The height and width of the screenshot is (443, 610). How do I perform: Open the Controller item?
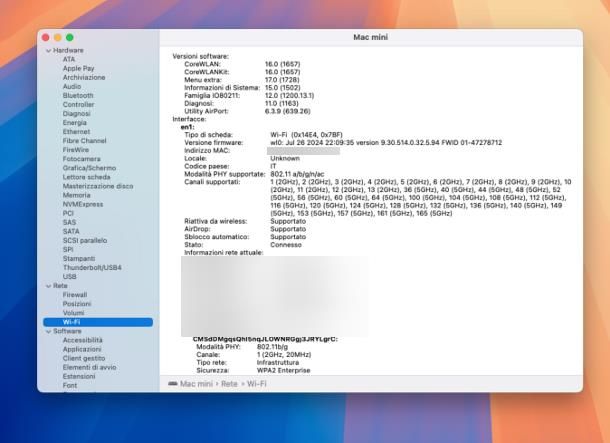click(79, 105)
